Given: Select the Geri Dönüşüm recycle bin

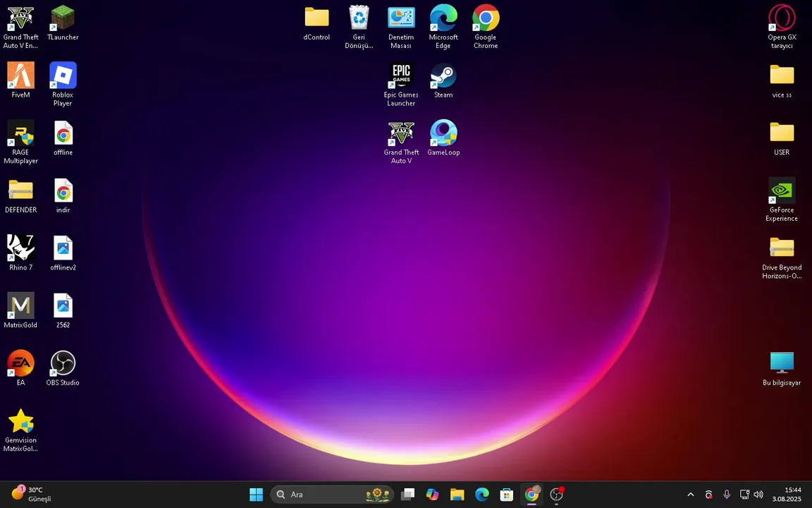Looking at the screenshot, I should (359, 27).
